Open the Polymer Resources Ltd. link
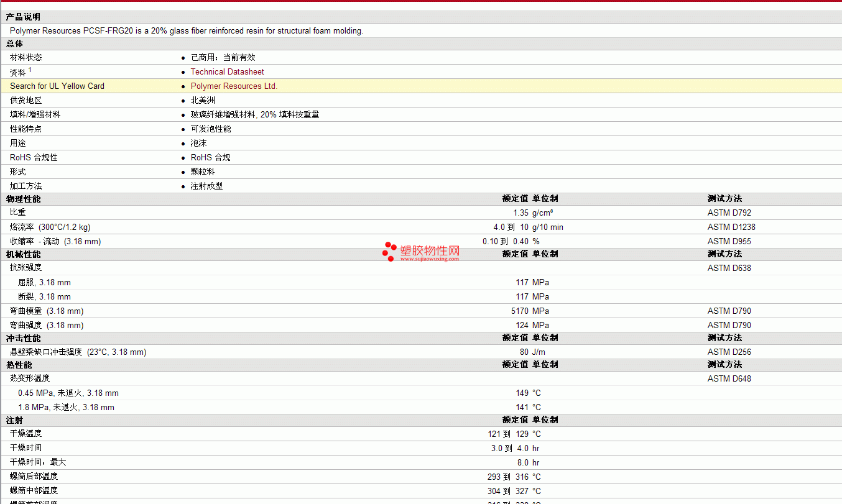The height and width of the screenshot is (504, 842). pos(234,86)
